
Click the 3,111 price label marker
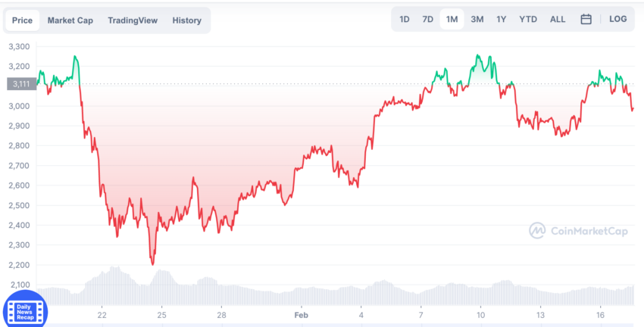[22, 84]
